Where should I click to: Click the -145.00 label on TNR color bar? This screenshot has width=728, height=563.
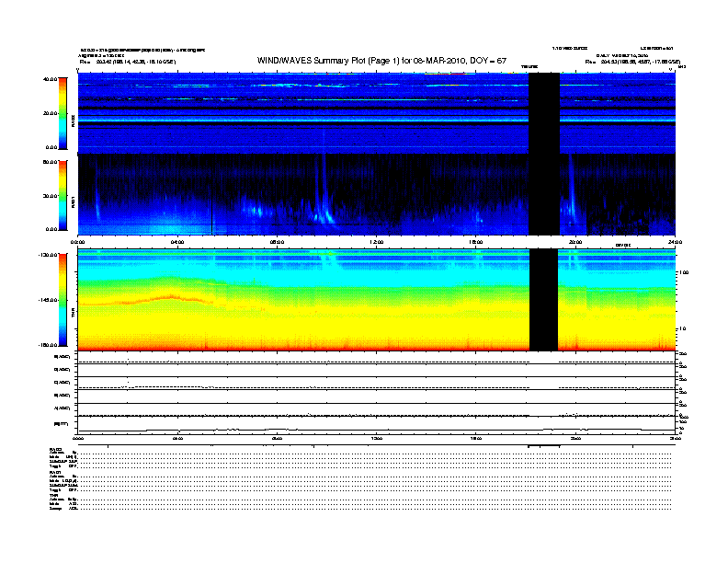click(x=49, y=300)
